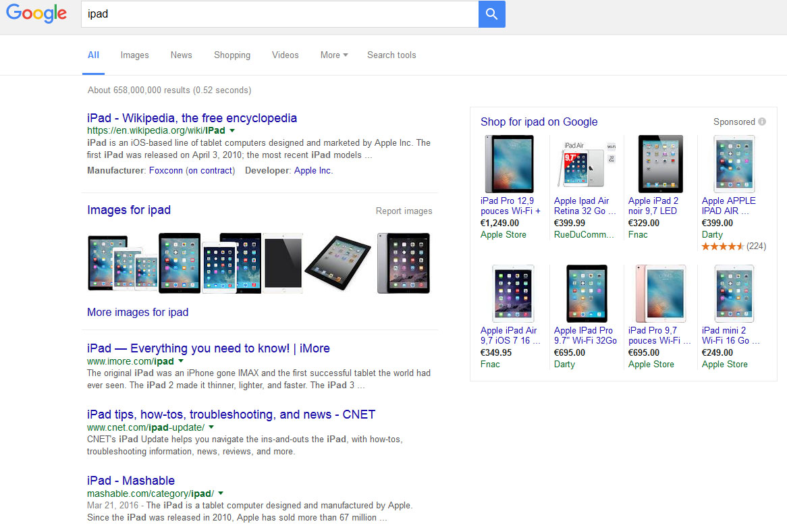This screenshot has height=532, width=787.
Task: Open the 'Images for ipad' heading link
Action: [x=129, y=210]
